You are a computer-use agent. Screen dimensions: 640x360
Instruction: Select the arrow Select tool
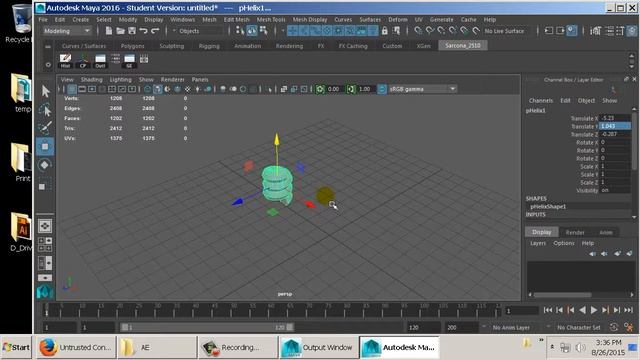point(45,91)
